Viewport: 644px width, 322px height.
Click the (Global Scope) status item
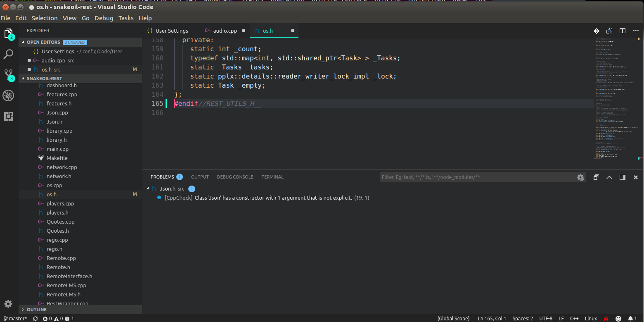pos(453,319)
